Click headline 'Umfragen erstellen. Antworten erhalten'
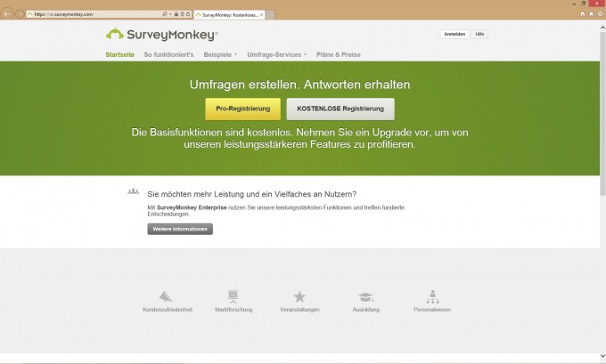The width and height of the screenshot is (606, 364). [x=299, y=85]
